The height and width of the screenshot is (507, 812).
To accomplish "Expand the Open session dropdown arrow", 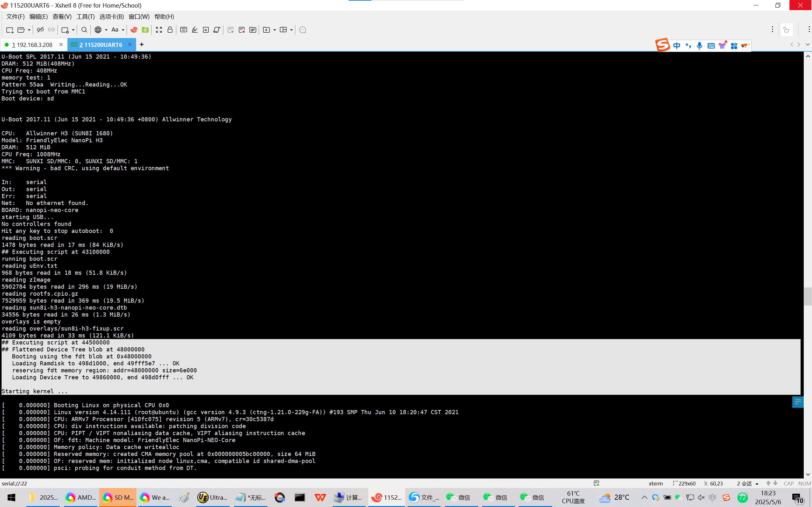I will pos(29,30).
